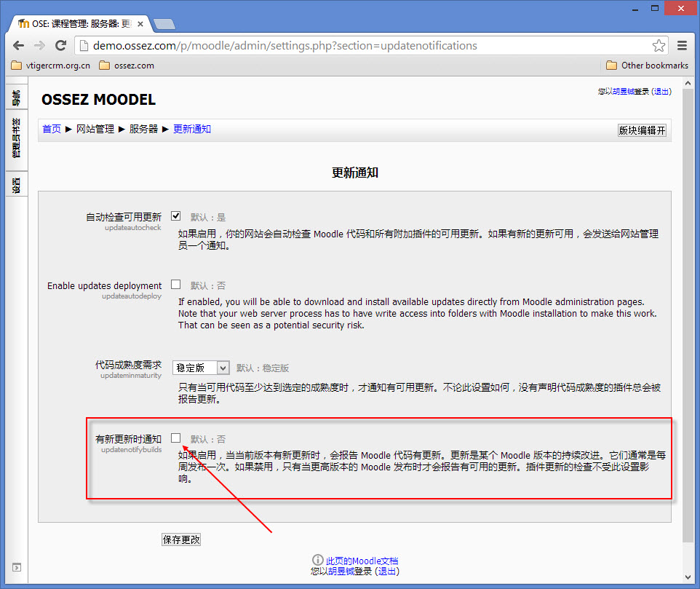
Task: Go to 首页 in the breadcrumb
Action: (x=52, y=129)
